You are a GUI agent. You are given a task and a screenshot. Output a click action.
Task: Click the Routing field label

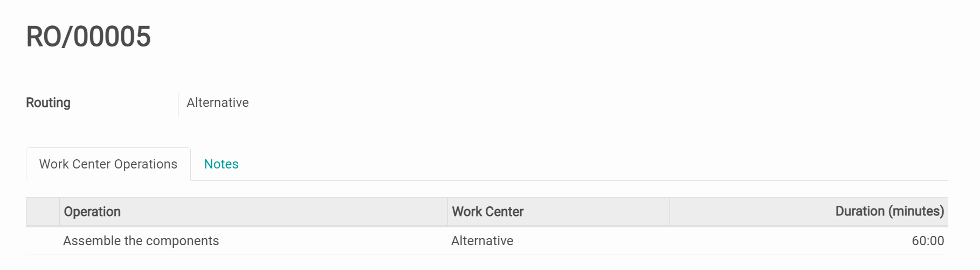click(x=48, y=103)
